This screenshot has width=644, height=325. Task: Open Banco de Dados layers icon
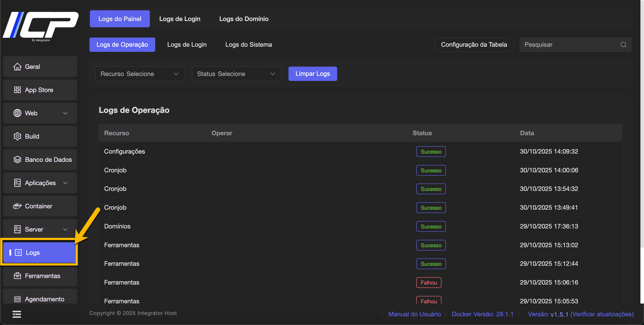[17, 160]
